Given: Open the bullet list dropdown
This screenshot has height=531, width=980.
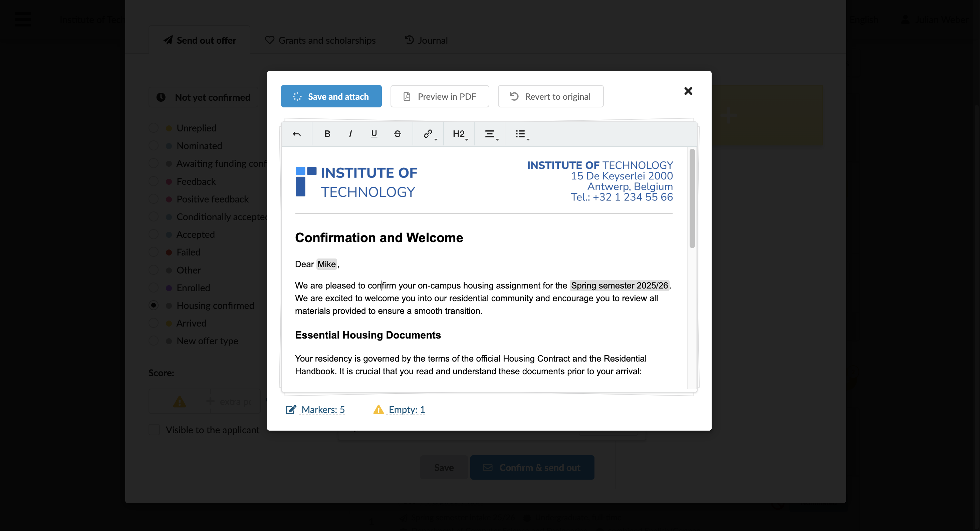Looking at the screenshot, I should (x=522, y=134).
